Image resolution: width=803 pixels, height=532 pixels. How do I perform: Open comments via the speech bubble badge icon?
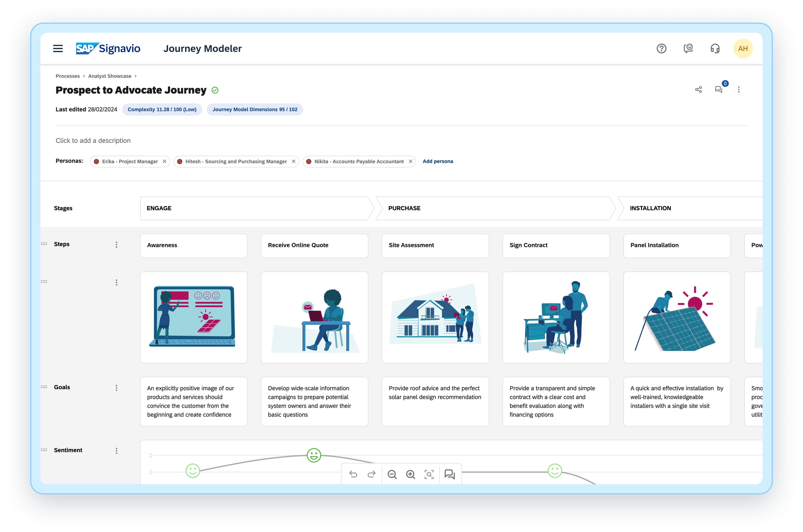(x=719, y=90)
